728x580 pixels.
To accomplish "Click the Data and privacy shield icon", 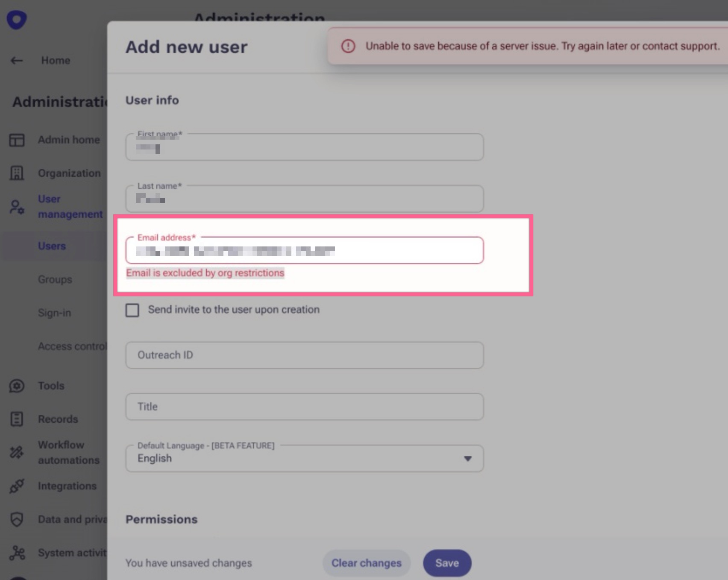I will pyautogui.click(x=17, y=519).
